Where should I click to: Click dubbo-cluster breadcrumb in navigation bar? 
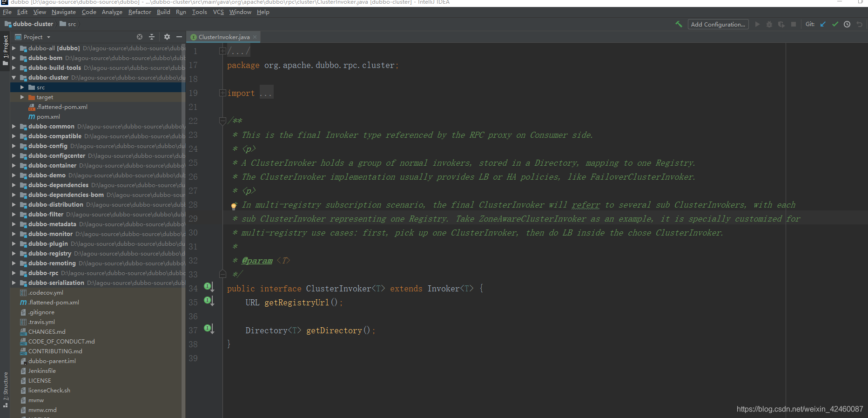(x=29, y=24)
